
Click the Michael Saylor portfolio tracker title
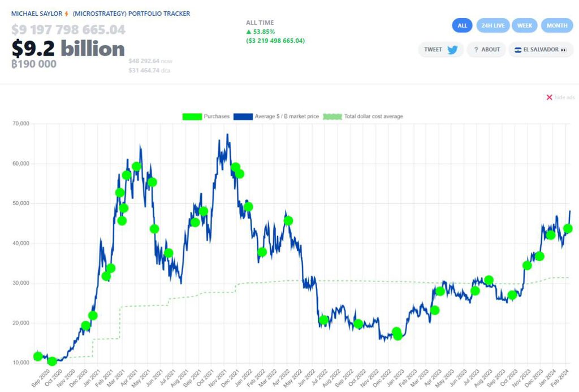[101, 14]
